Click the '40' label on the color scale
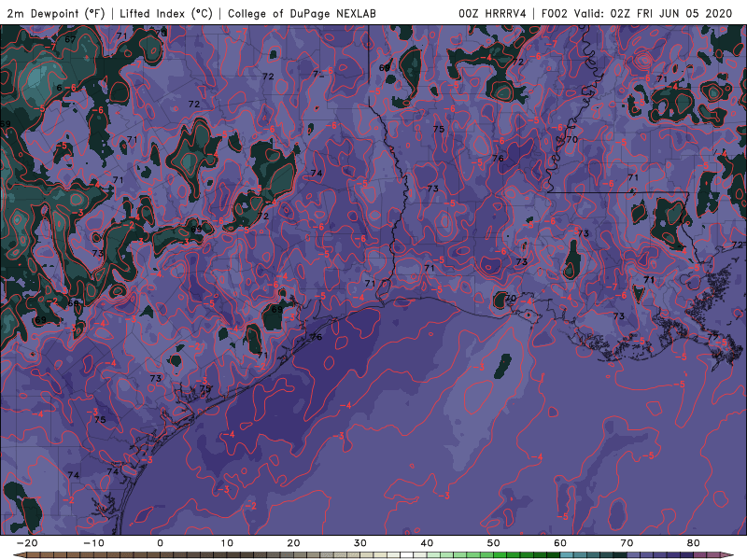This screenshot has height=560, width=747. point(427,543)
